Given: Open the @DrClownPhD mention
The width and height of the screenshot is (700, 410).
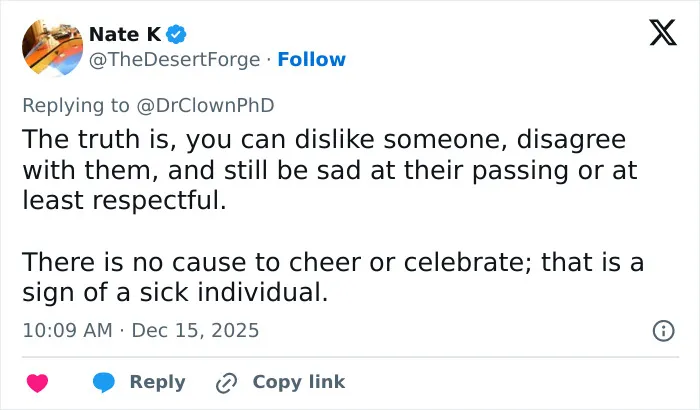Looking at the screenshot, I should [205, 106].
